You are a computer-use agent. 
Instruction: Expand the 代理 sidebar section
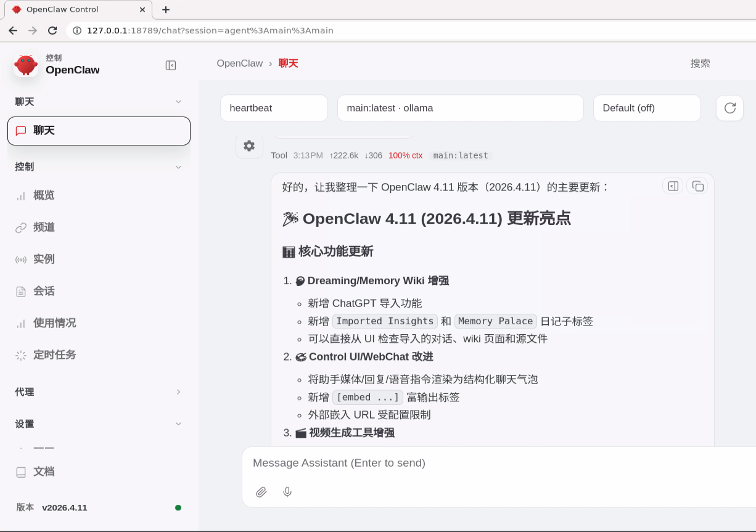[178, 392]
